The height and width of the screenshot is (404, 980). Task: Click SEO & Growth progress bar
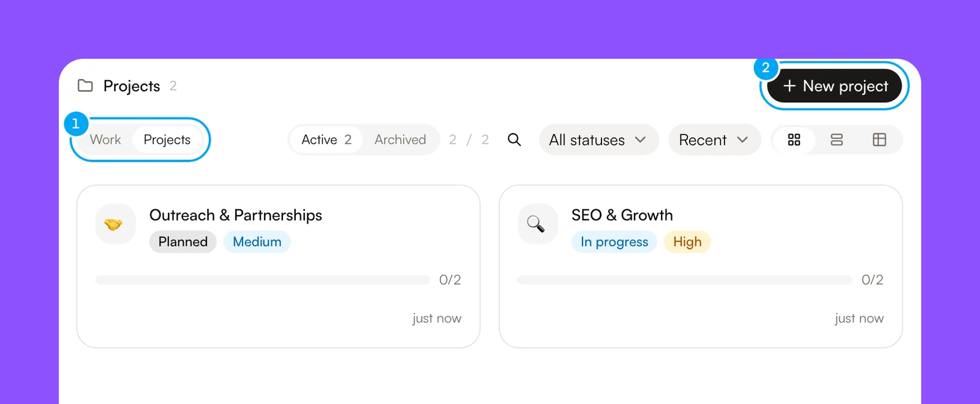[685, 280]
